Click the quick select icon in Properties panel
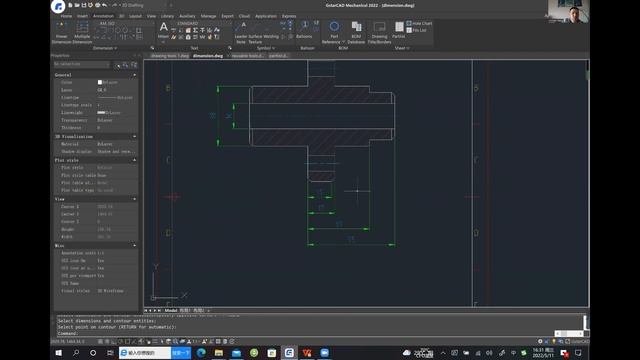 tap(134, 65)
